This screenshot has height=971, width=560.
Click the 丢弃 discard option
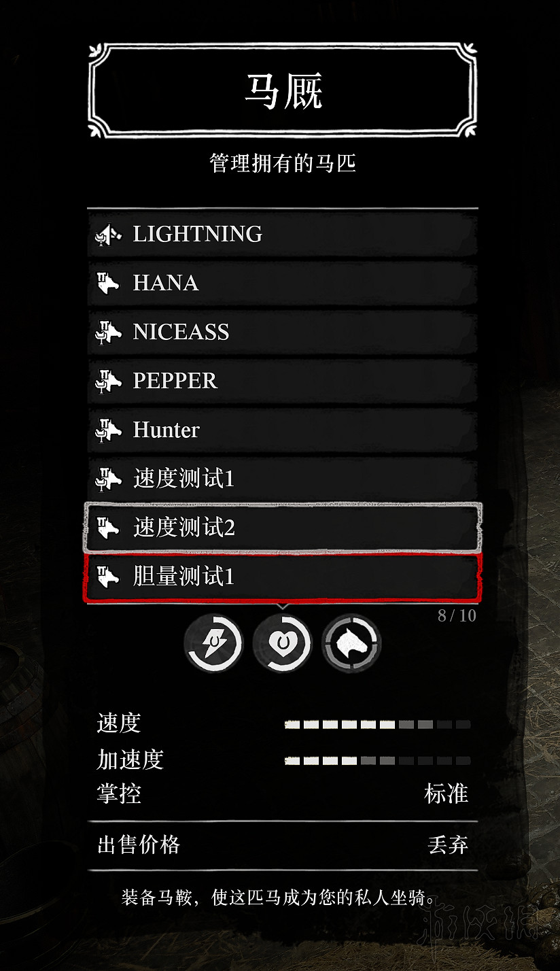point(448,845)
